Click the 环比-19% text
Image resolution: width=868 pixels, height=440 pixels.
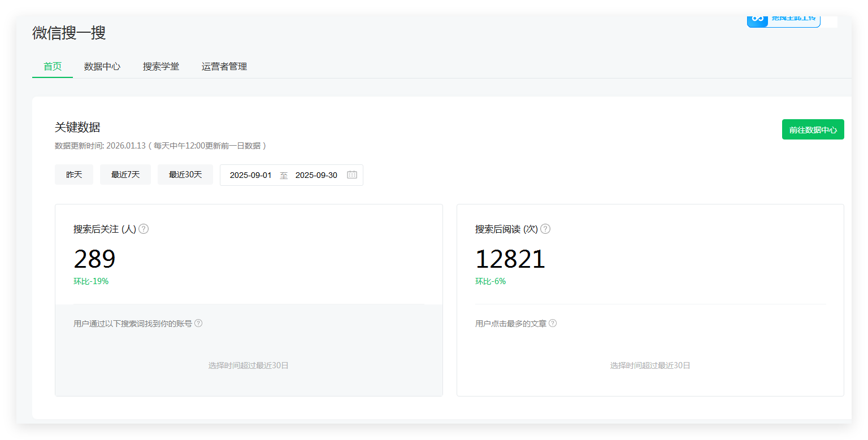click(91, 281)
